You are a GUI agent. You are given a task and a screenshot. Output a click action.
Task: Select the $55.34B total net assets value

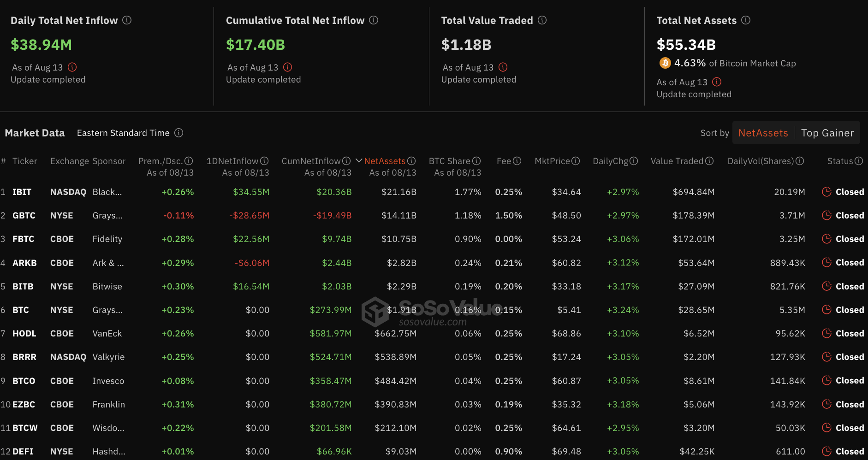coord(686,45)
